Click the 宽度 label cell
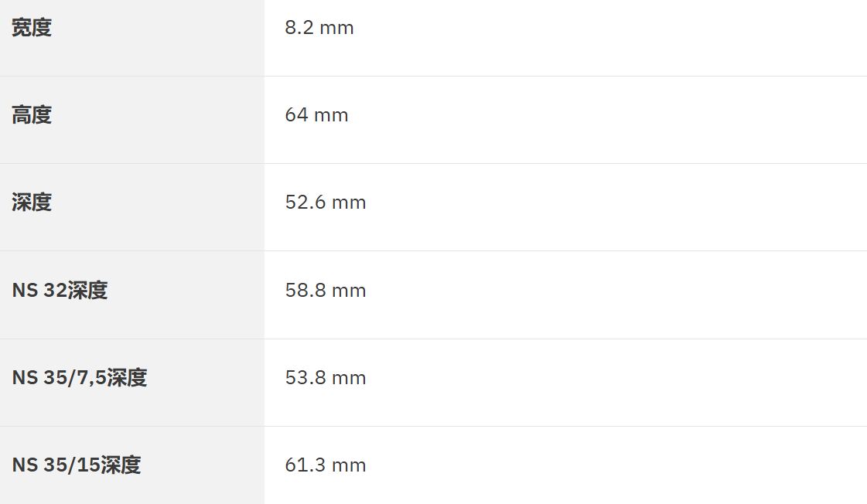This screenshot has height=504, width=867. (x=32, y=28)
